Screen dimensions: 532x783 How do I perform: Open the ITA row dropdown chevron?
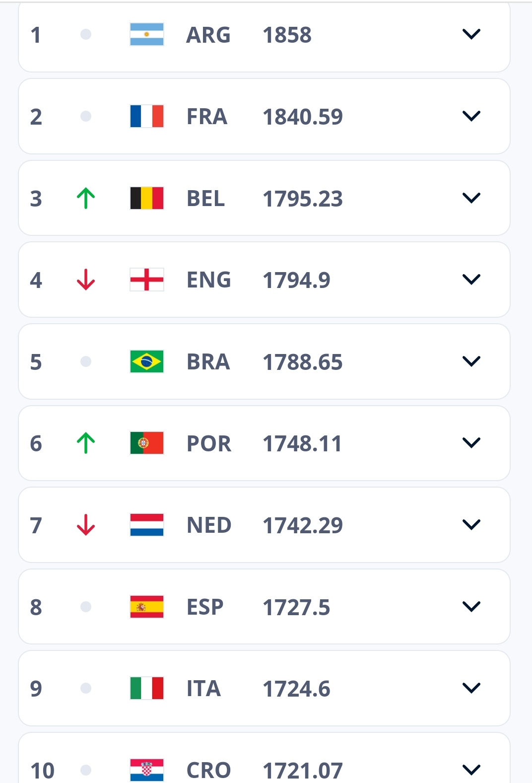coord(471,688)
